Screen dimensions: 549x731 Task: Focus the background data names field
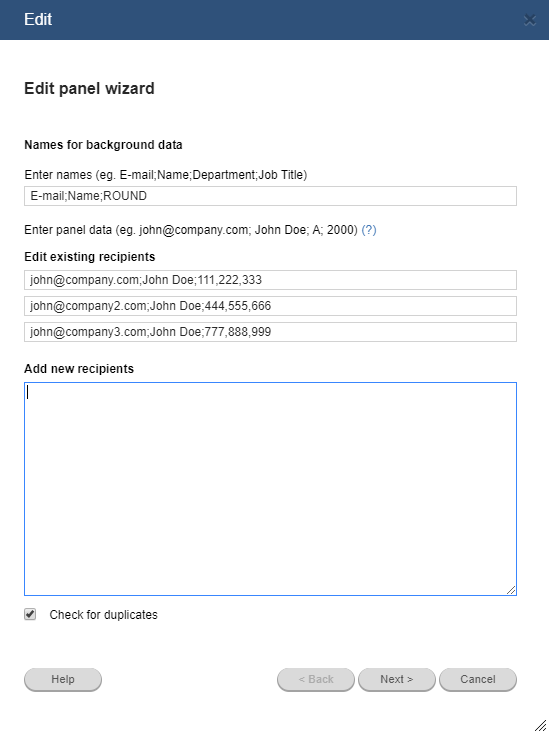coord(270,196)
